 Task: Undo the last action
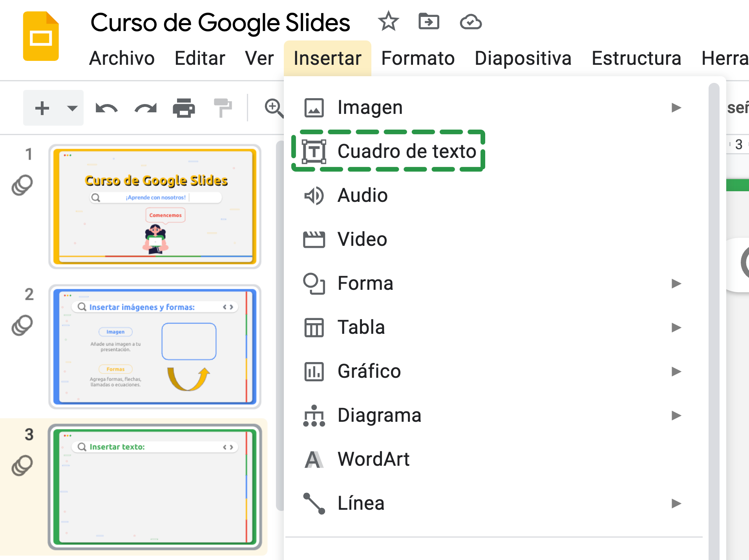(106, 108)
